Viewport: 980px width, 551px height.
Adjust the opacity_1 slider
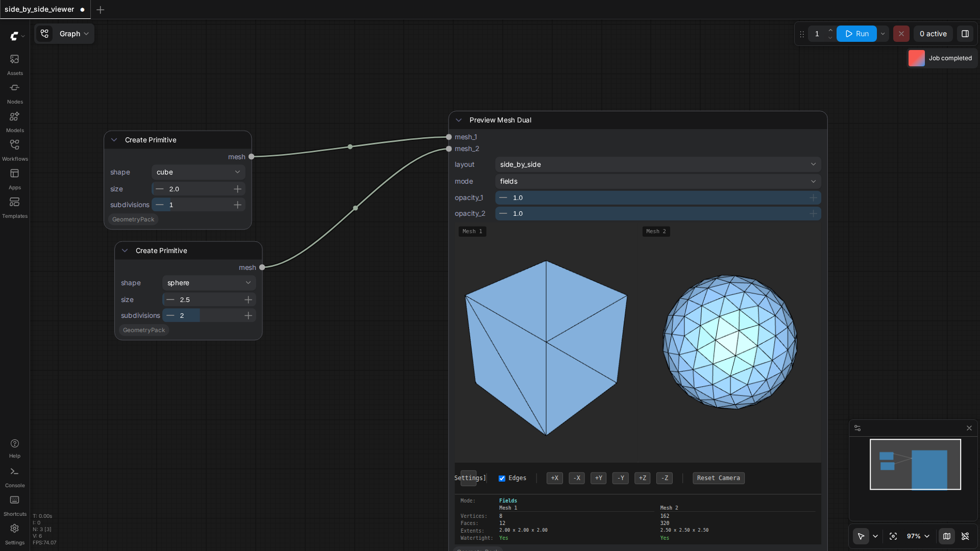click(658, 197)
